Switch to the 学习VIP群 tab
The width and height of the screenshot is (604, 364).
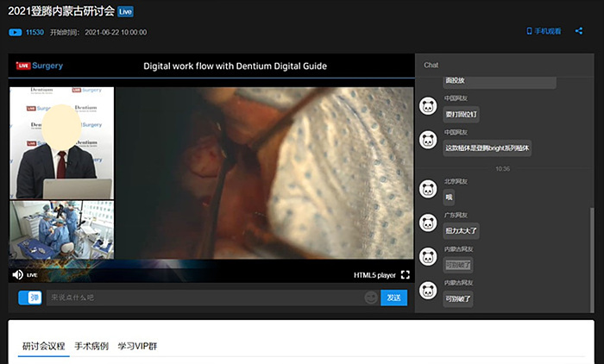[x=137, y=346]
